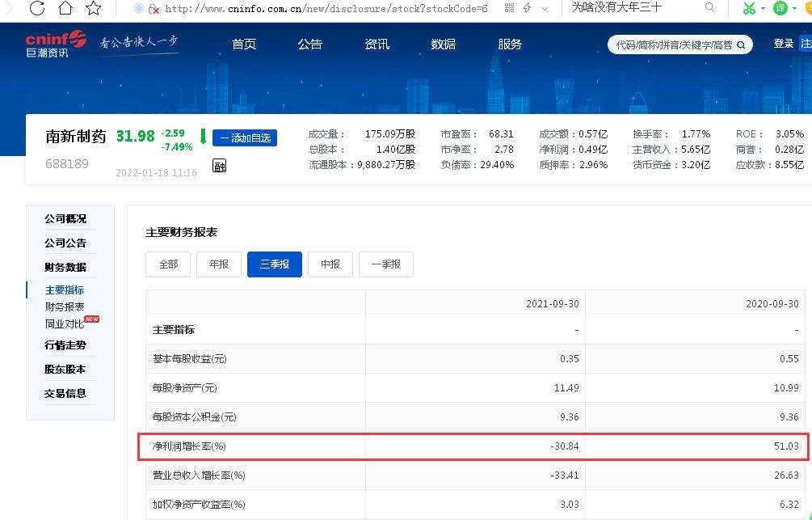Image resolution: width=812 pixels, height=520 pixels.
Task: Open 财务数据 in the sidebar
Action: point(65,268)
